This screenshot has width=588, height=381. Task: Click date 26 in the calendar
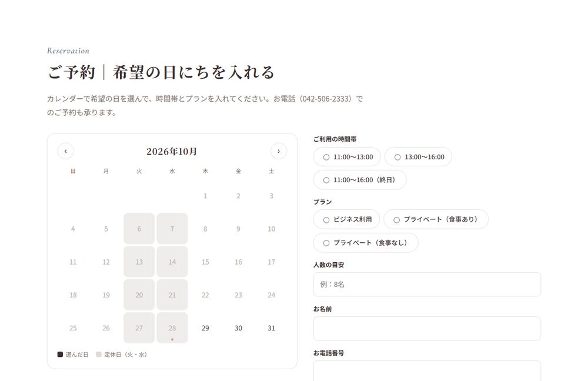[x=106, y=327]
